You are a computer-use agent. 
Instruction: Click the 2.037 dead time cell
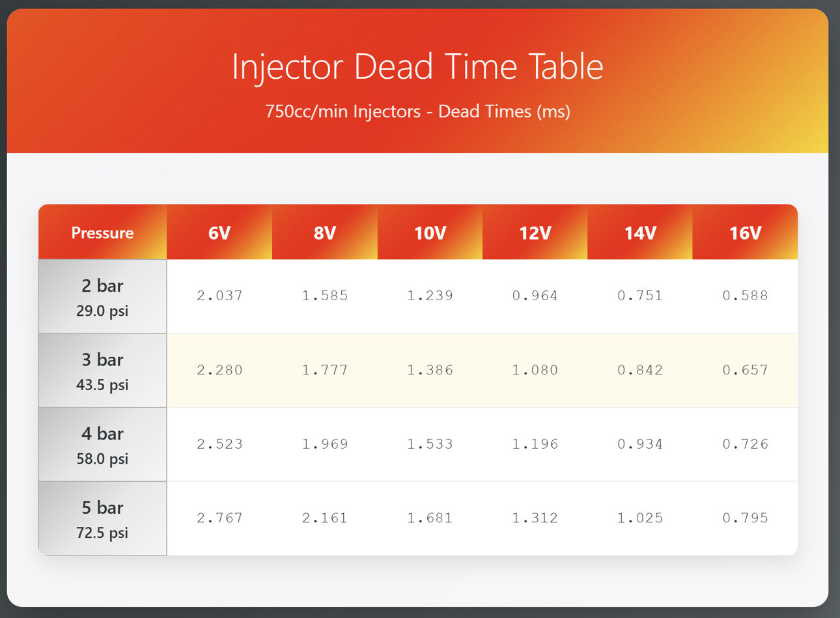click(x=219, y=296)
